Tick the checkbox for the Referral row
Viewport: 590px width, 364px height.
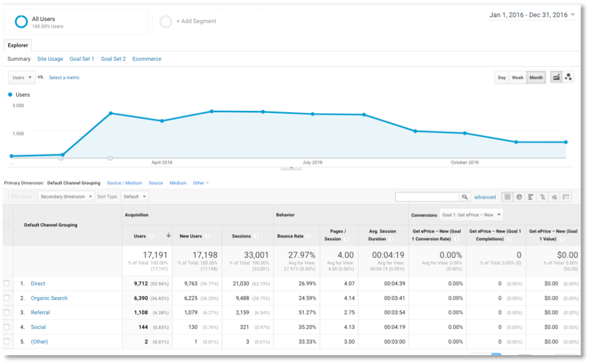(6, 313)
